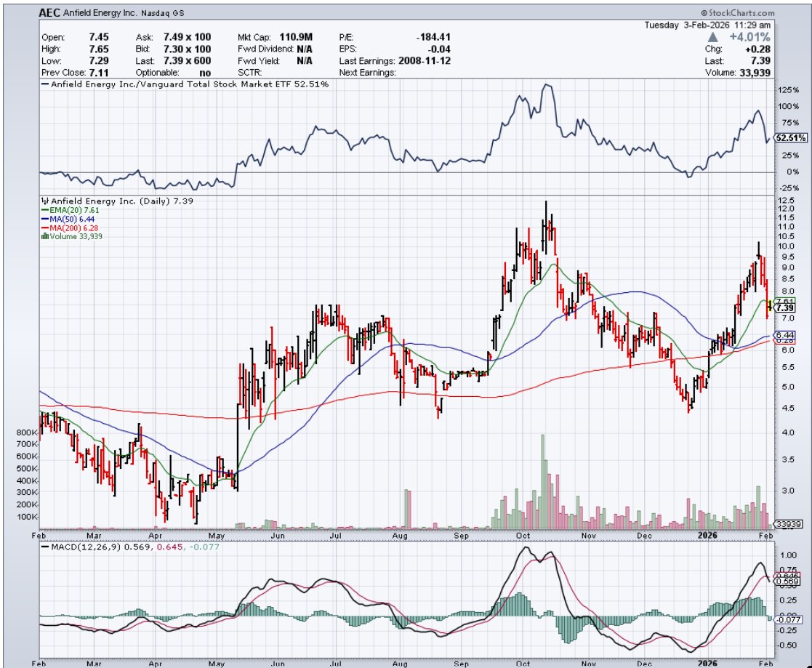Click the 800K volume scale label
Image resolution: width=812 pixels, height=668 pixels.
(27, 432)
